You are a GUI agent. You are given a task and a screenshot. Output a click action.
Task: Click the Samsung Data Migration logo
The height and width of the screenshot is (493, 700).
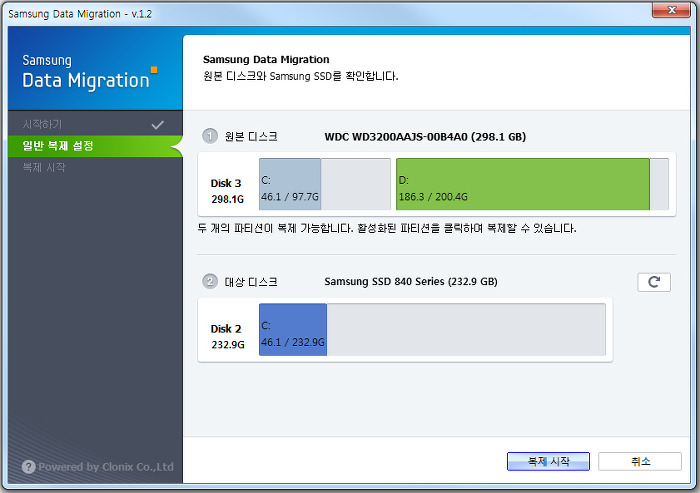tap(89, 71)
